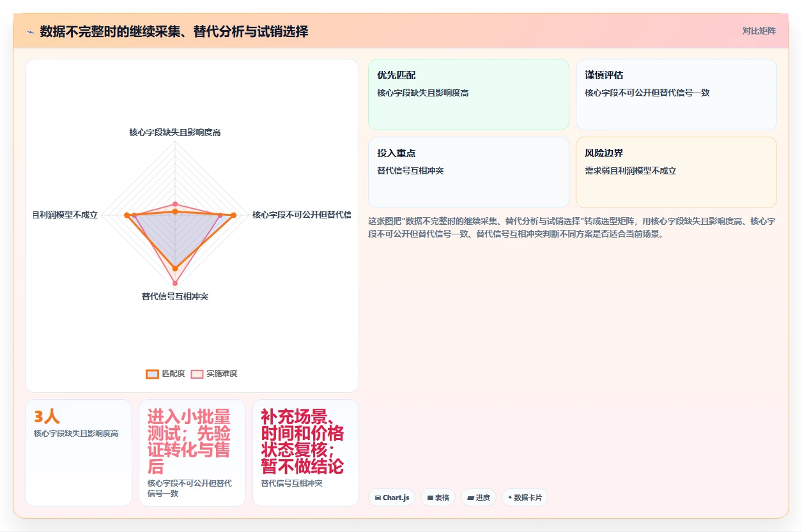Open the 投入重点 card
The image size is (802, 532).
468,172
